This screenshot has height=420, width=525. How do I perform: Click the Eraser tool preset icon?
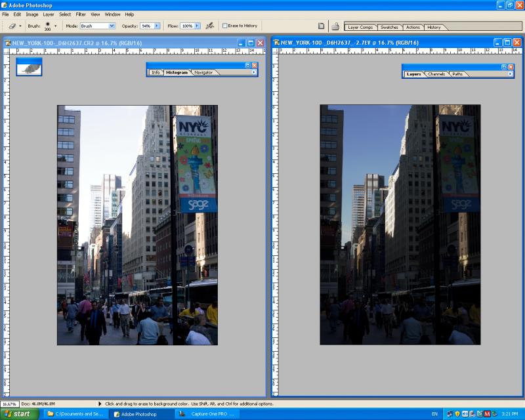coord(12,26)
